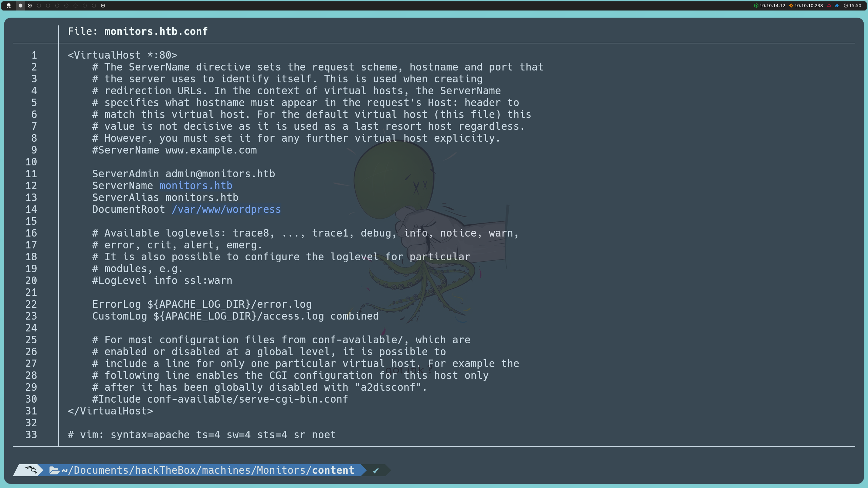Click the hacker avatar launcher icon
The image size is (868, 488).
[9, 5]
